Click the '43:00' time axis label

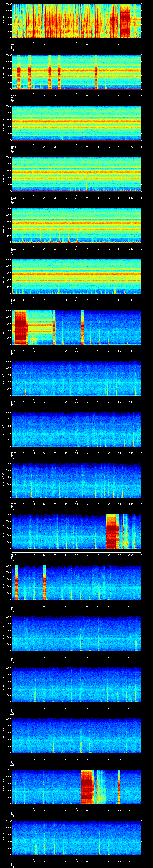130,96
